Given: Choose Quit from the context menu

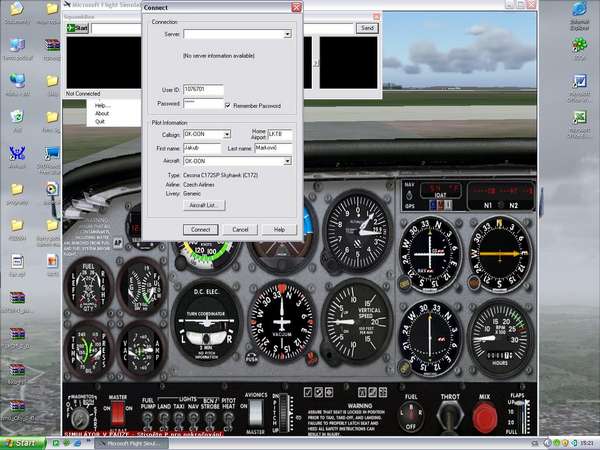Looking at the screenshot, I should [100, 121].
